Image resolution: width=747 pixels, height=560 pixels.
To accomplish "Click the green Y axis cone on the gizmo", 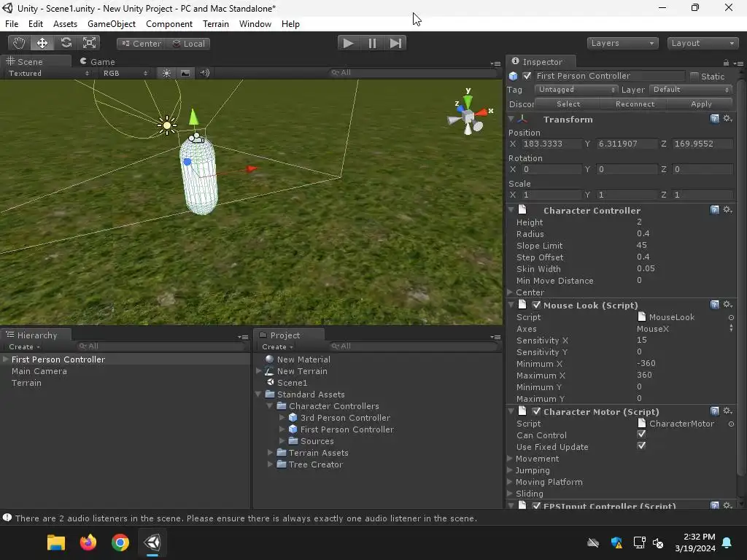I will [468, 101].
